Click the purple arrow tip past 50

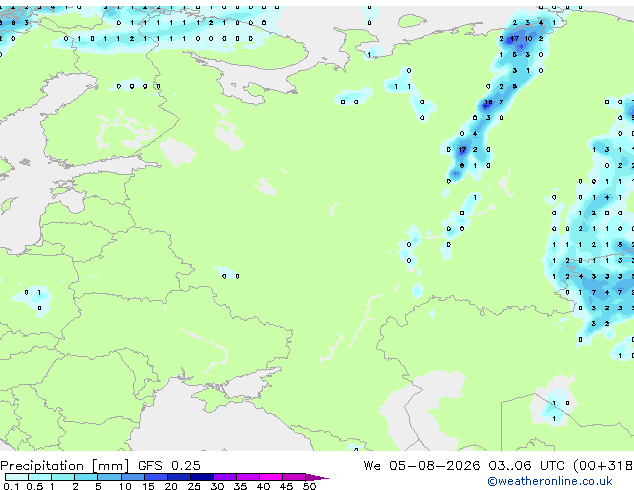point(317,477)
